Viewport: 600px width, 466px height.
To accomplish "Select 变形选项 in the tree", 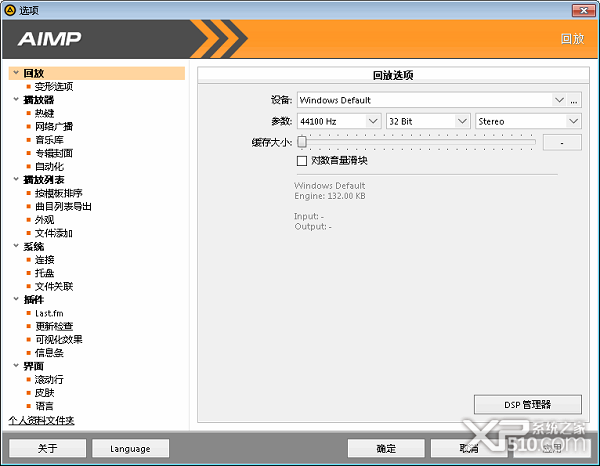I will pos(54,86).
